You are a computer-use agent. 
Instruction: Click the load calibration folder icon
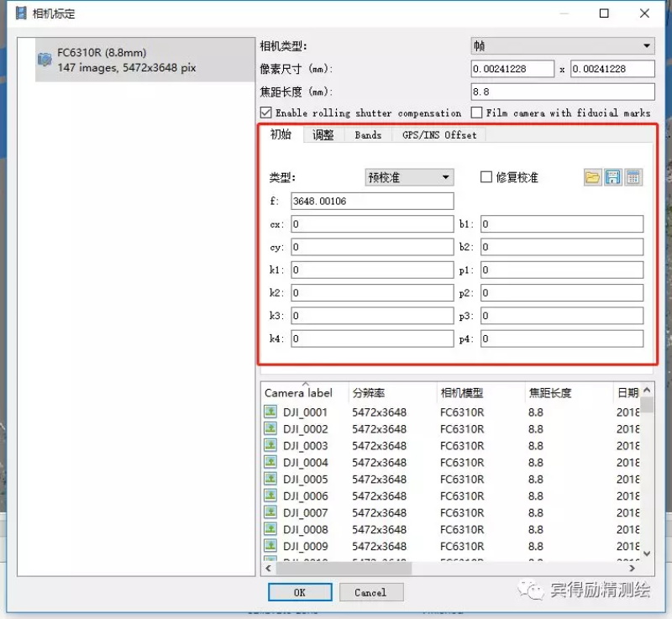593,177
